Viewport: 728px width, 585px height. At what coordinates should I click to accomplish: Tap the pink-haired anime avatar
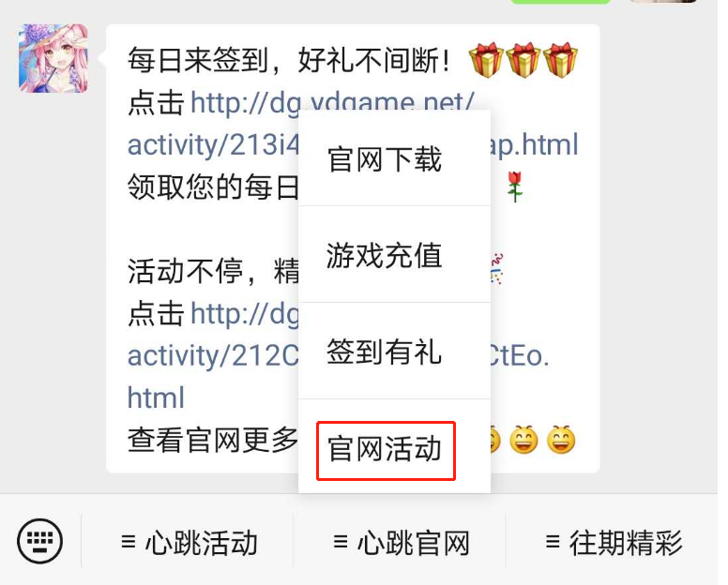tap(53, 58)
